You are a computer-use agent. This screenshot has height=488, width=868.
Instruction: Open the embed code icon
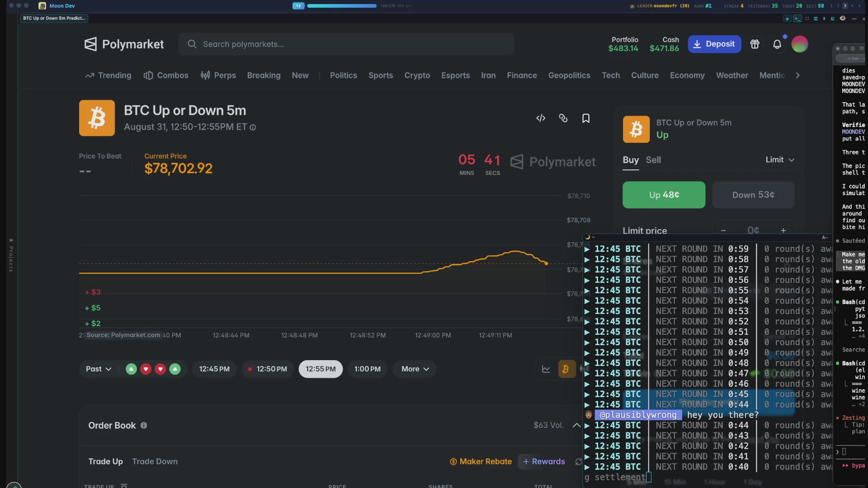(541, 118)
